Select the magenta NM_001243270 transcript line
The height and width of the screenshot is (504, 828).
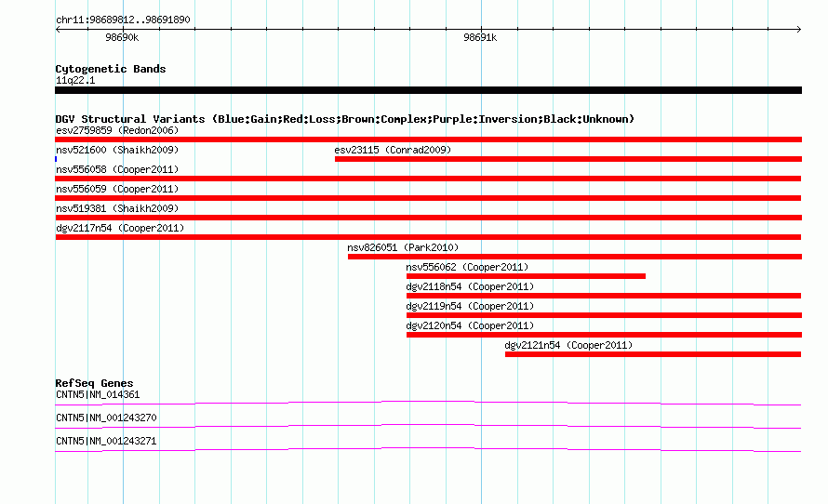(428, 427)
